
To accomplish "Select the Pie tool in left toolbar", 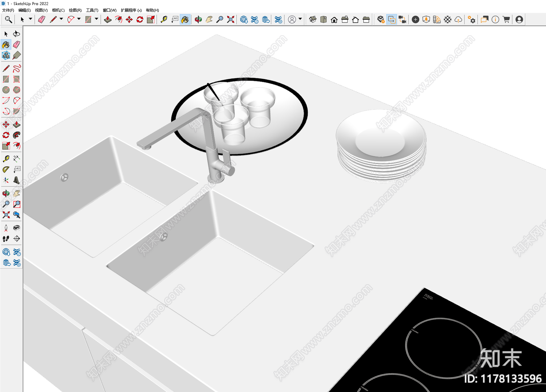I will click(16, 111).
